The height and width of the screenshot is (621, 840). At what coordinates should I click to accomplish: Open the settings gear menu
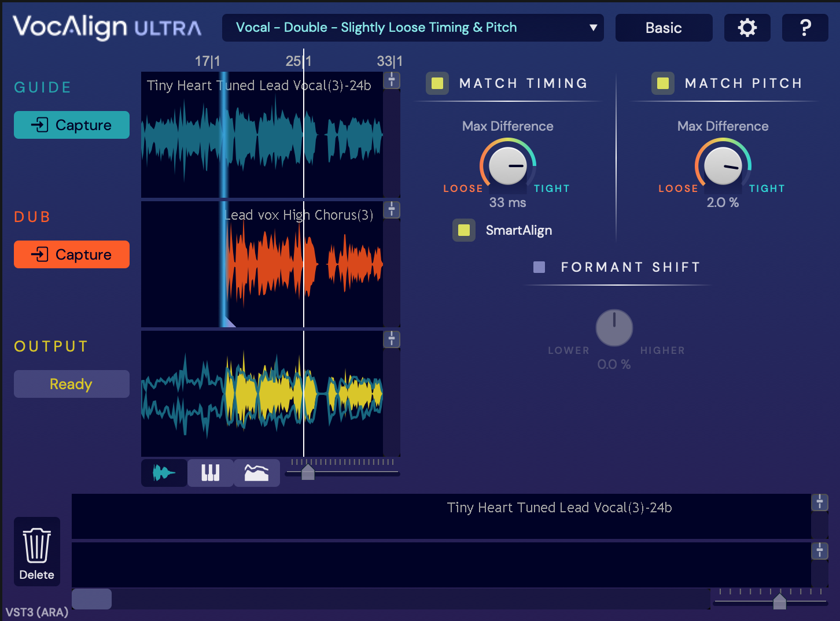click(x=747, y=28)
